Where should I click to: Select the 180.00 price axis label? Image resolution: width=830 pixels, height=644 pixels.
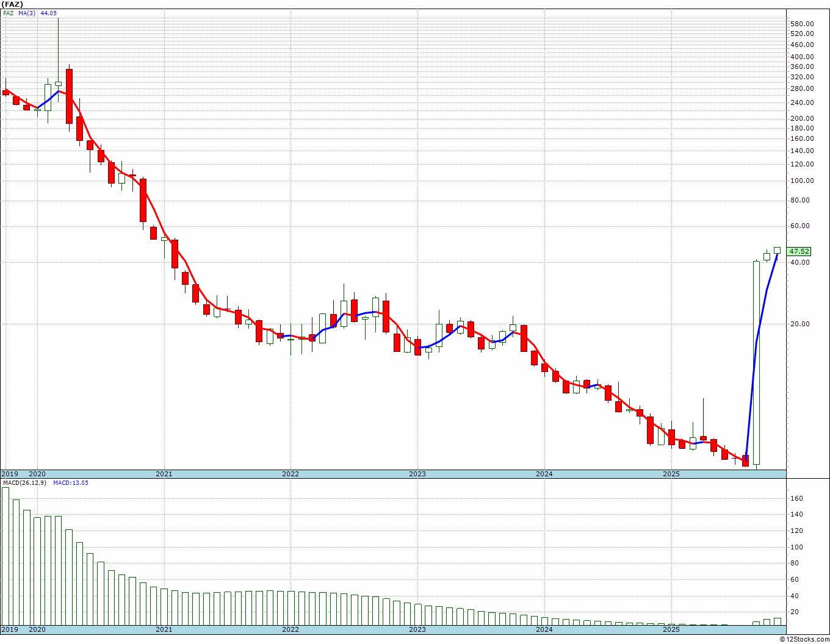(801, 129)
